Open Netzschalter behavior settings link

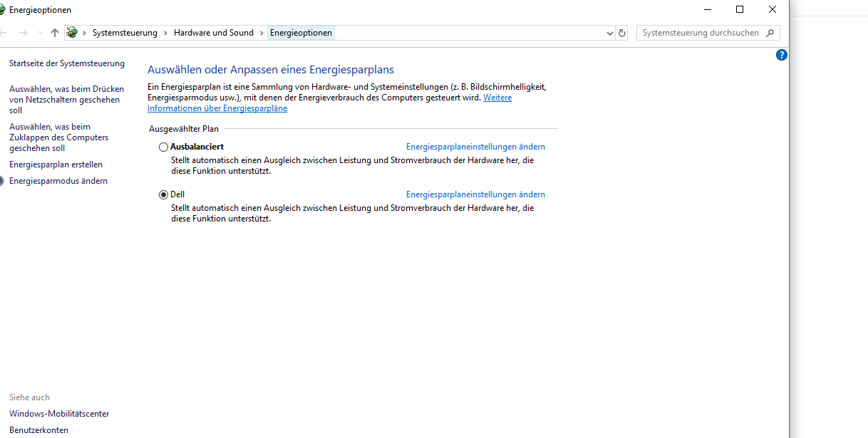click(66, 100)
